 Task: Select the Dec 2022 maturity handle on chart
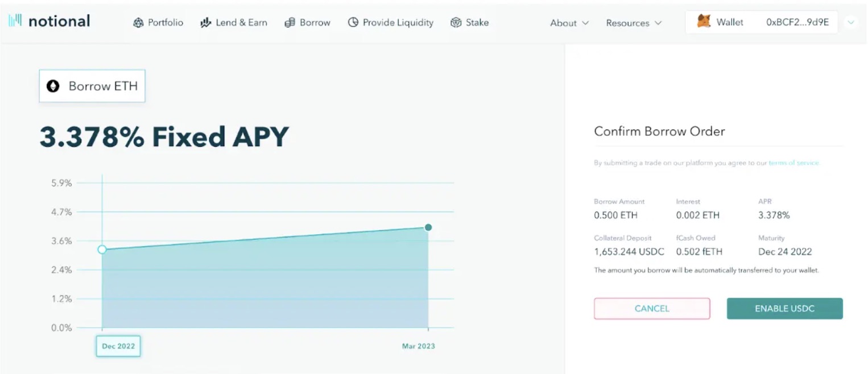102,250
